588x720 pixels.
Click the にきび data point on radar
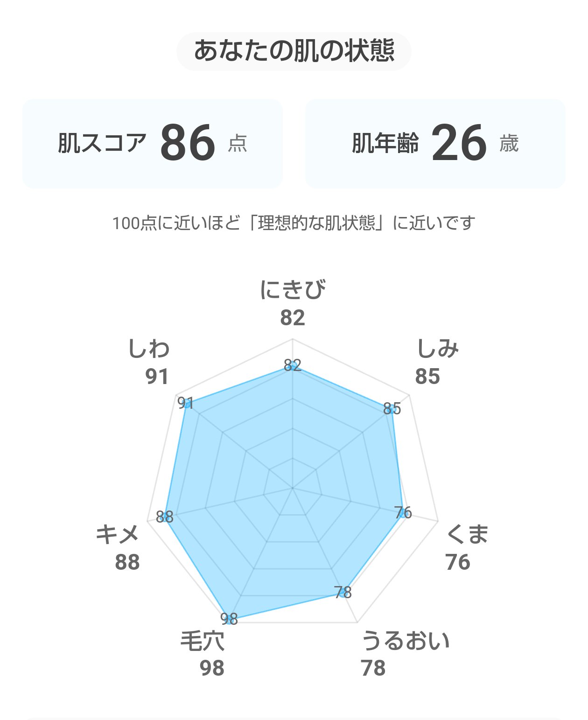click(293, 366)
